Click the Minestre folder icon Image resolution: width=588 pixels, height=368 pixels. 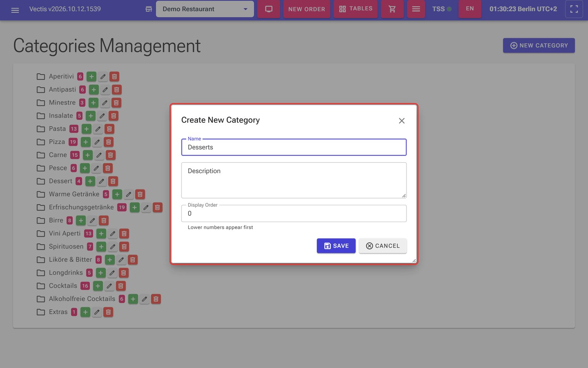(x=41, y=103)
